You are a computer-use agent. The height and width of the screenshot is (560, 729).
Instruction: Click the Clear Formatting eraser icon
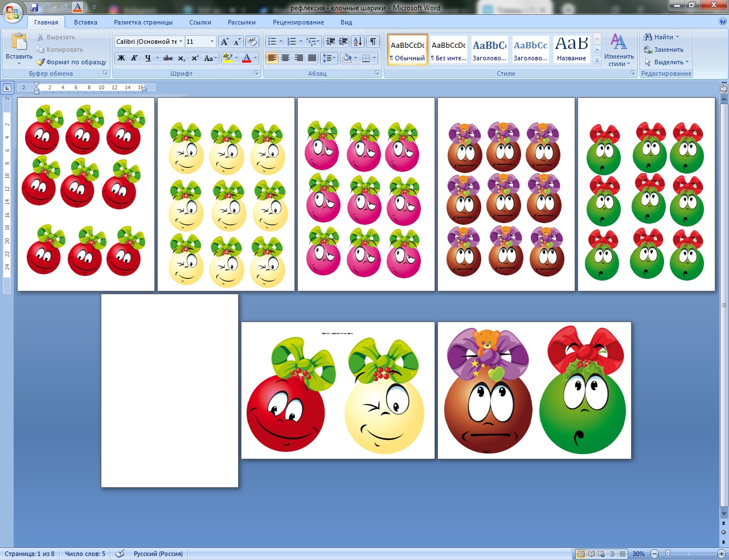(x=252, y=42)
